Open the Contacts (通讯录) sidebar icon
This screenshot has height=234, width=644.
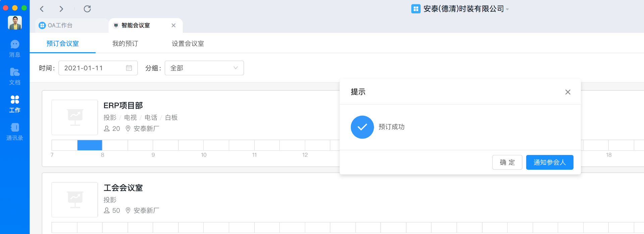tap(15, 132)
